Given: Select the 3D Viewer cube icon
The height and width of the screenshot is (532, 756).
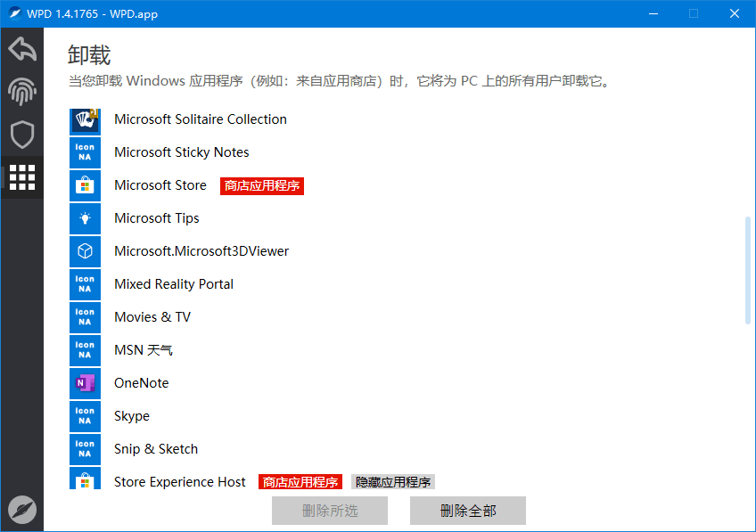Looking at the screenshot, I should point(85,251).
